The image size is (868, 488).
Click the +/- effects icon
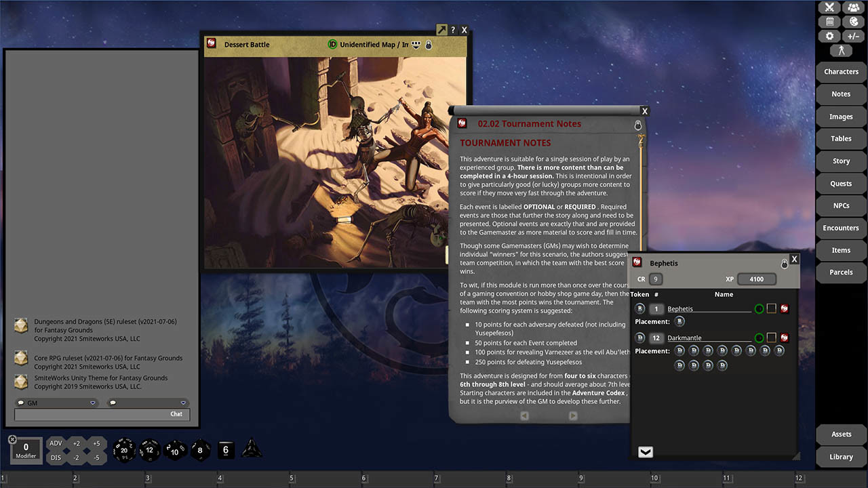point(853,36)
